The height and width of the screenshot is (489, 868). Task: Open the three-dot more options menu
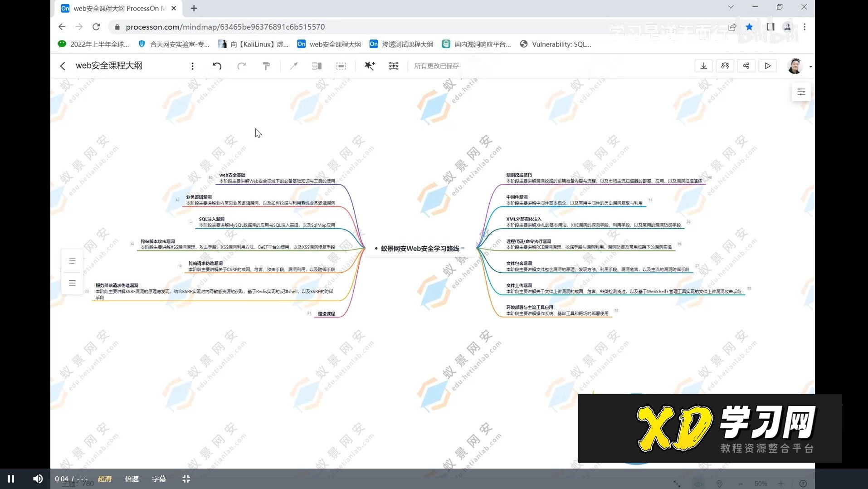pyautogui.click(x=192, y=66)
